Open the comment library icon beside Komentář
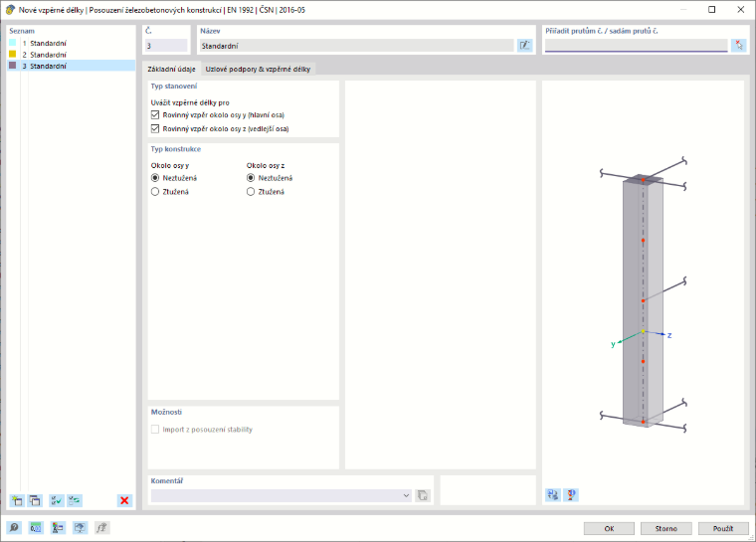Viewport: 756px width, 542px height. (x=423, y=495)
